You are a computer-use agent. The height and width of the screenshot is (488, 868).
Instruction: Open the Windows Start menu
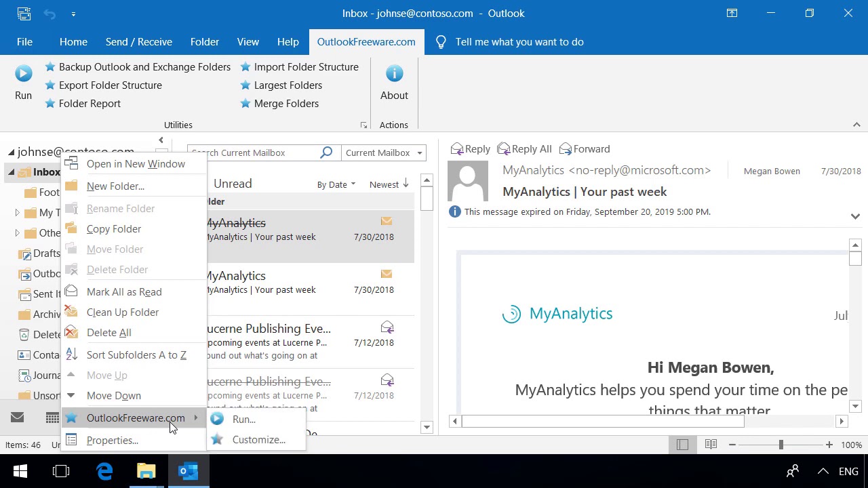tap(20, 471)
